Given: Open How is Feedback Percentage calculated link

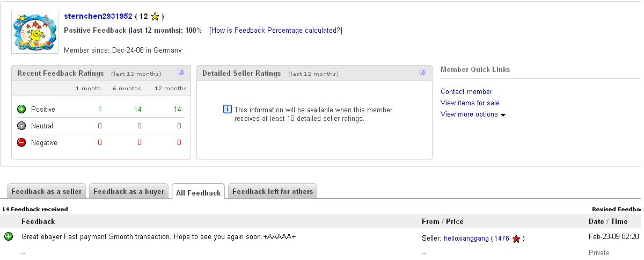Looking at the screenshot, I should click(x=276, y=31).
